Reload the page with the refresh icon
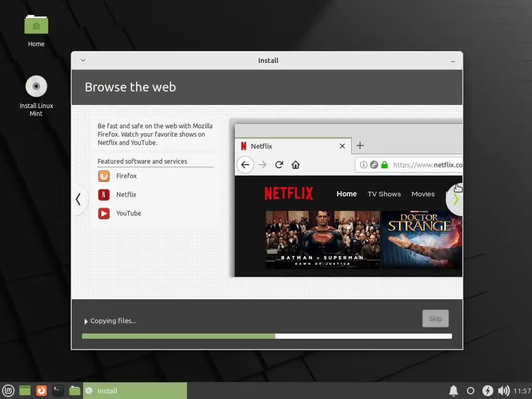 point(279,165)
